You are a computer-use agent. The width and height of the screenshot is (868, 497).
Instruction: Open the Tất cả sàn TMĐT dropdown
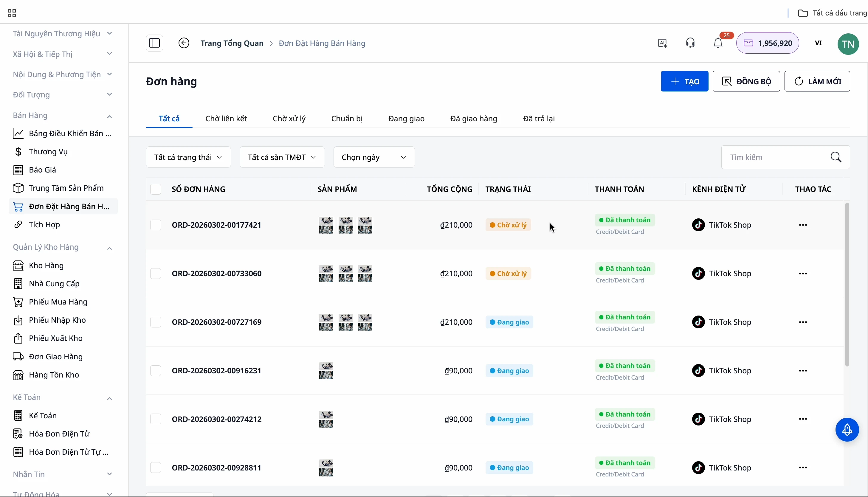[282, 157]
